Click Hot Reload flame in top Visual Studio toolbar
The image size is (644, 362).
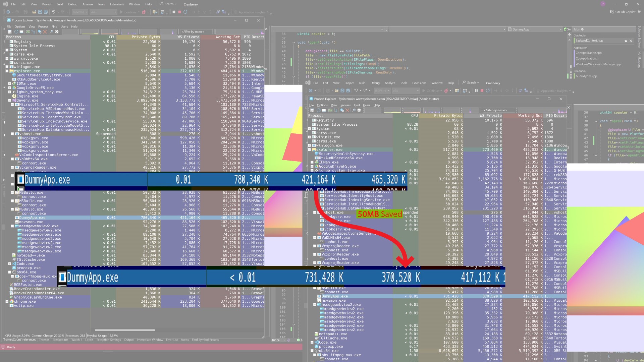point(144,12)
